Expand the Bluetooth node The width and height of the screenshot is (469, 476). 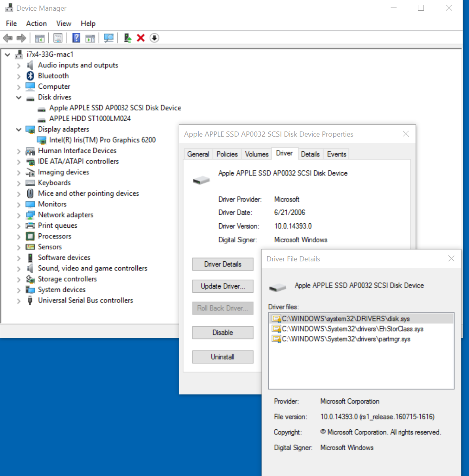(x=19, y=76)
